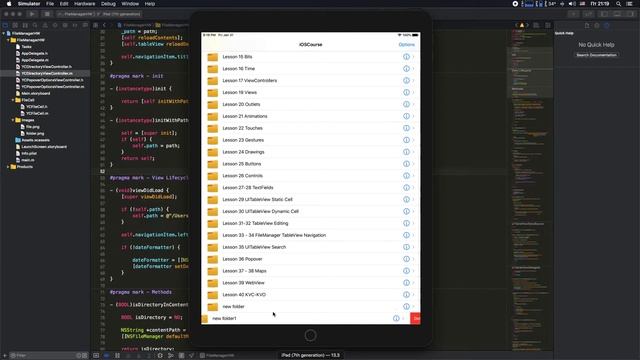Open the Find navigator tab
Viewport: 640px width, 360px height.
tap(35, 25)
